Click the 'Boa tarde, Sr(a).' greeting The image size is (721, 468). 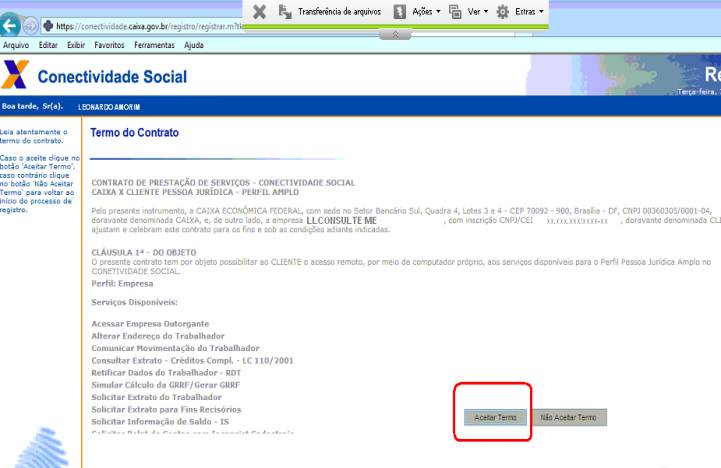(x=32, y=106)
